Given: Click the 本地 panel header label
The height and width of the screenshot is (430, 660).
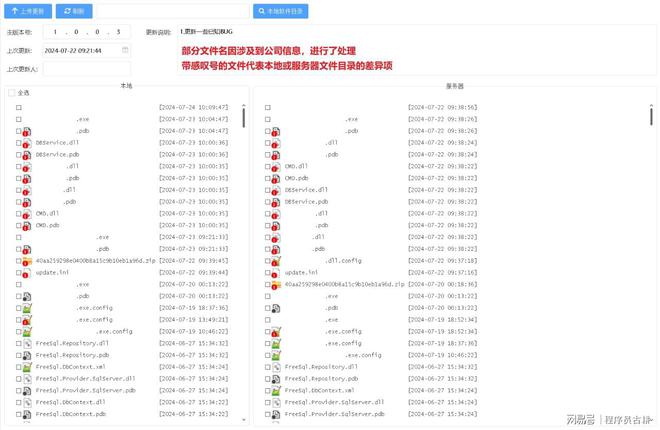Looking at the screenshot, I should (x=126, y=86).
